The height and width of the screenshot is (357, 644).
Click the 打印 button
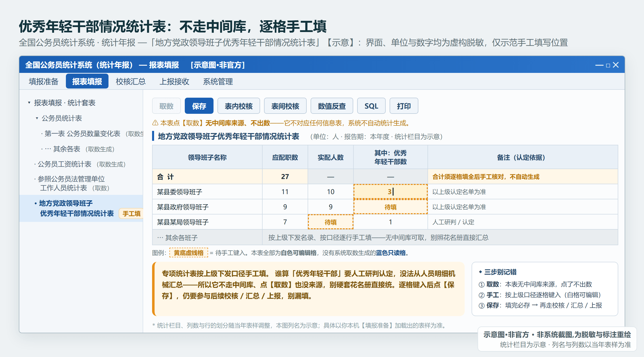click(x=404, y=106)
